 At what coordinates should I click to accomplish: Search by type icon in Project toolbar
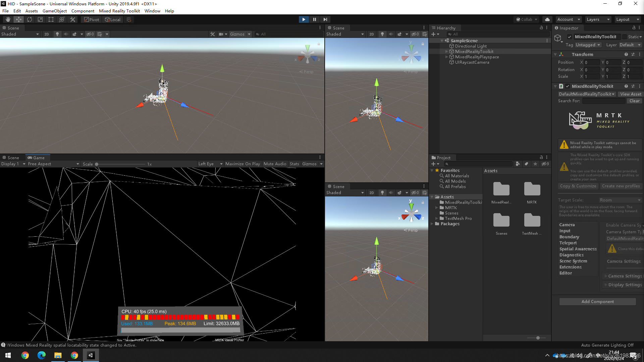518,164
